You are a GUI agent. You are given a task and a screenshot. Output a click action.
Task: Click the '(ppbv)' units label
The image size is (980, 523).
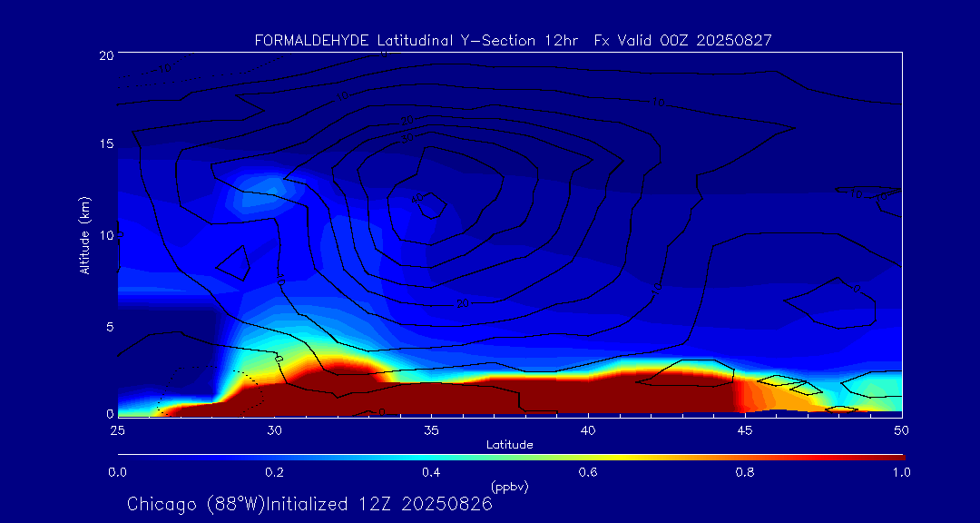pos(509,487)
